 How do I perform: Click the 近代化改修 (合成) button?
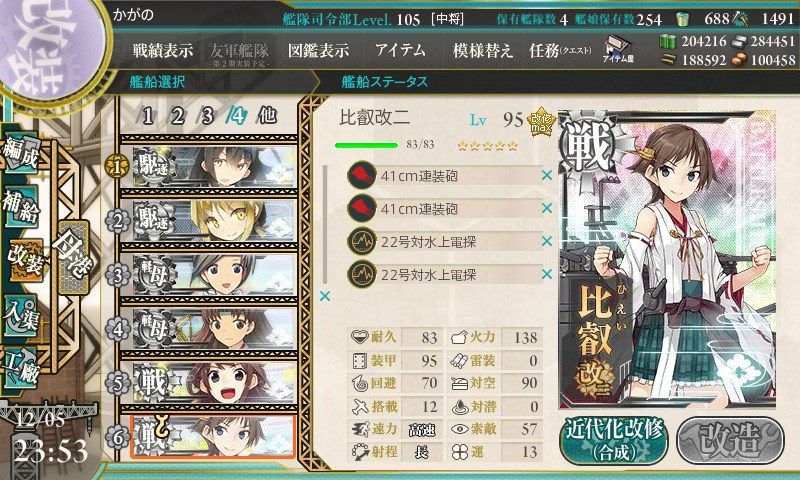click(x=614, y=440)
